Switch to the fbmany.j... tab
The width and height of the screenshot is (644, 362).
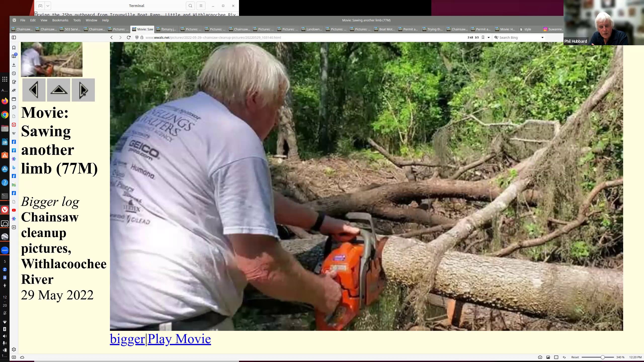pos(166,29)
